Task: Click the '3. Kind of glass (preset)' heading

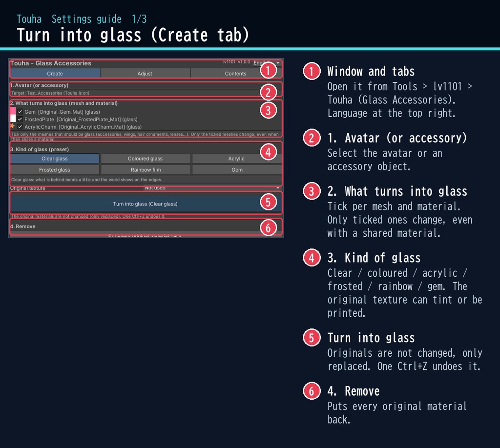Action: (40, 149)
